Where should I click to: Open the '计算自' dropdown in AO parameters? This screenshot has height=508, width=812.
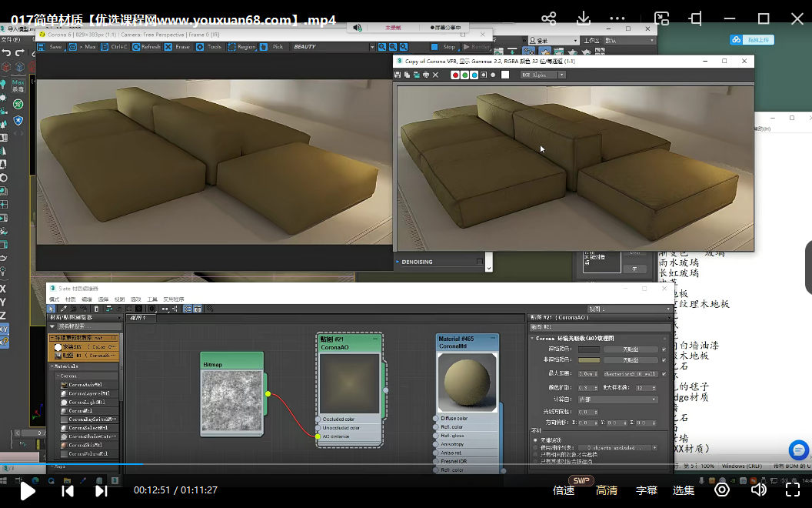click(x=617, y=399)
